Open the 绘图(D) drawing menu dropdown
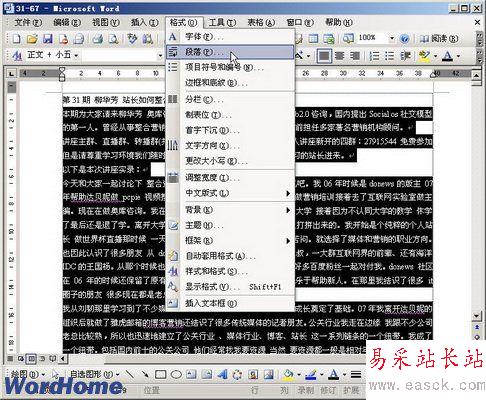486x400 pixels. (27, 375)
